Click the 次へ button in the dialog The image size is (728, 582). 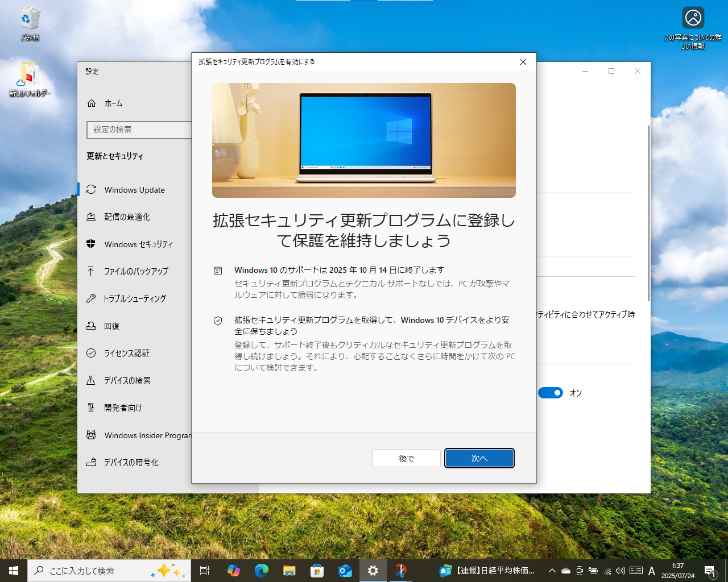click(479, 458)
